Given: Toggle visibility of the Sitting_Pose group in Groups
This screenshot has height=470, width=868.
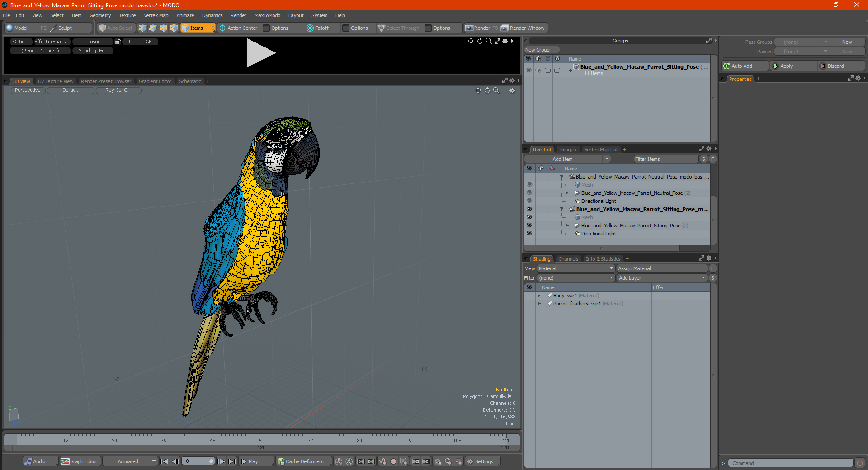Looking at the screenshot, I should 528,70.
